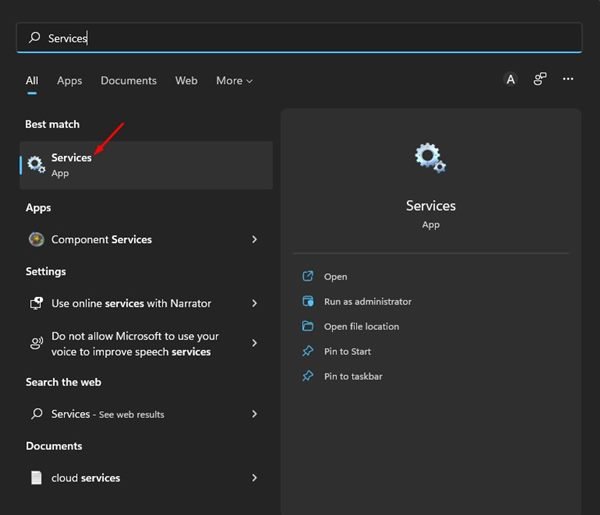The image size is (600, 515).
Task: Click in the Services search box
Action: [x=299, y=37]
